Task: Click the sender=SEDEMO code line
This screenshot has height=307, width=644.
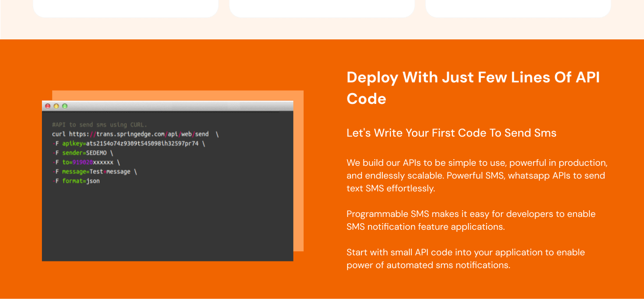Action: [x=83, y=153]
